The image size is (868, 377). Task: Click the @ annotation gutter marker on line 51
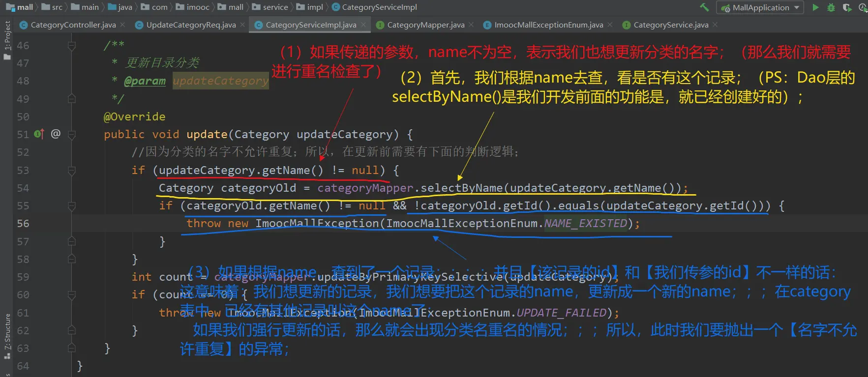56,134
